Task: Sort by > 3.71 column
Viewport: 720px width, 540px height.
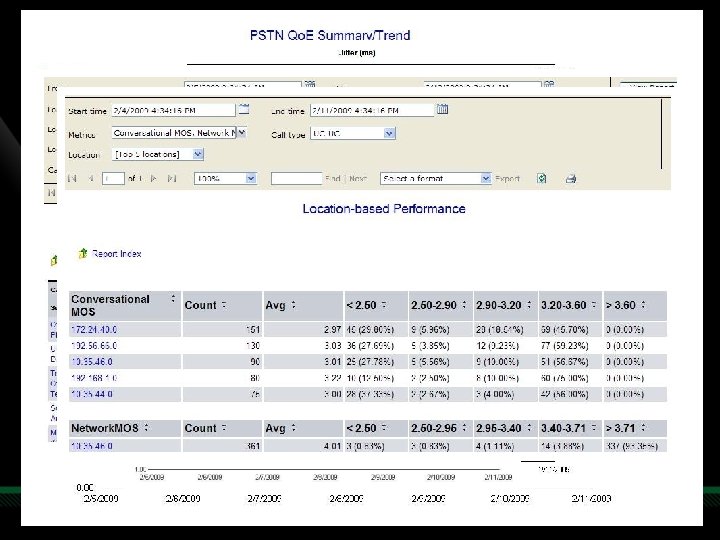Action: tap(643, 428)
